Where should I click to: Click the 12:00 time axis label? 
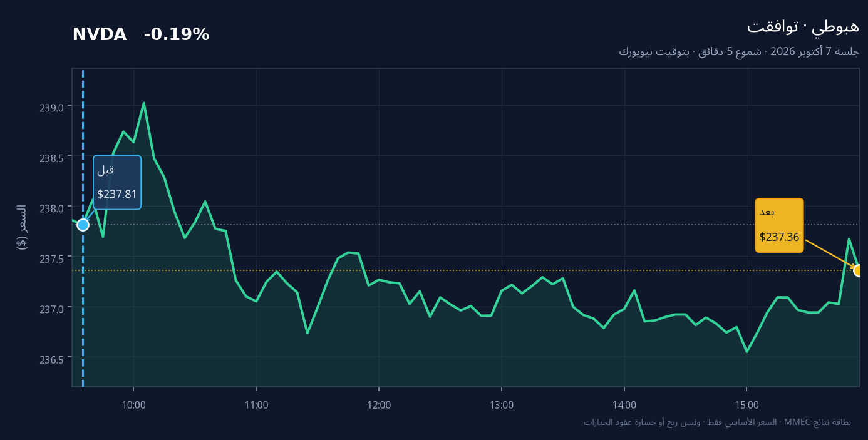tap(380, 405)
